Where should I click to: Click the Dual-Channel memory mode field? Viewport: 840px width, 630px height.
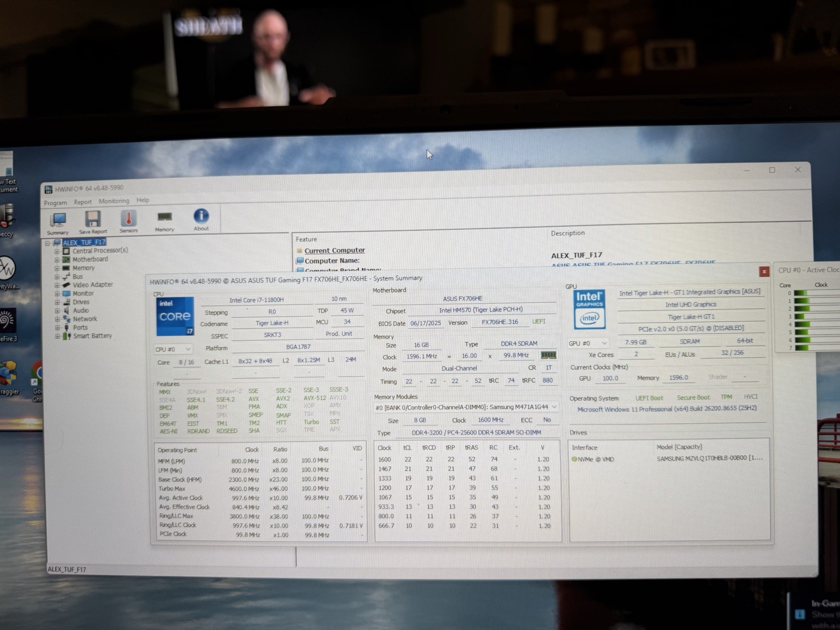pyautogui.click(x=459, y=369)
